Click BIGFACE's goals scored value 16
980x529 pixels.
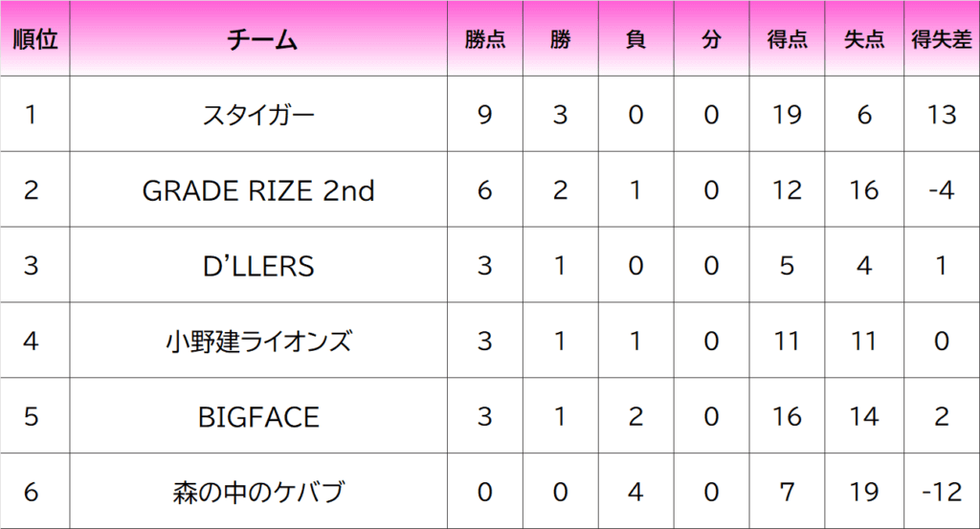pos(787,416)
